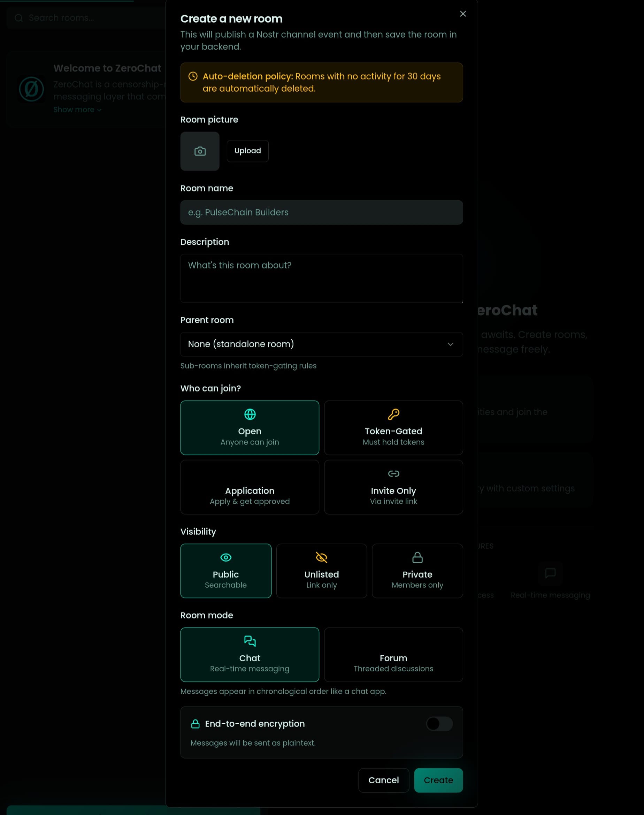Viewport: 644px width, 815px height.
Task: Select Public visibility
Action: [x=226, y=571]
